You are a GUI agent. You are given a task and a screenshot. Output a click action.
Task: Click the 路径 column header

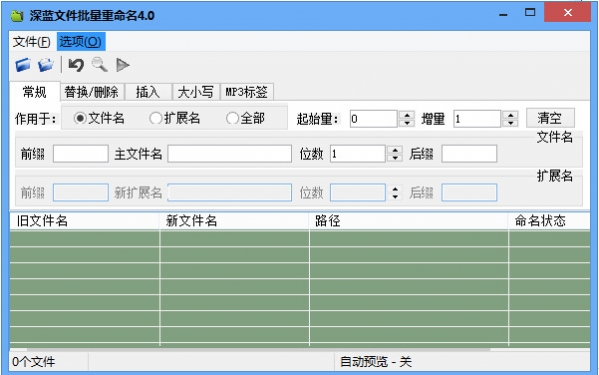409,221
